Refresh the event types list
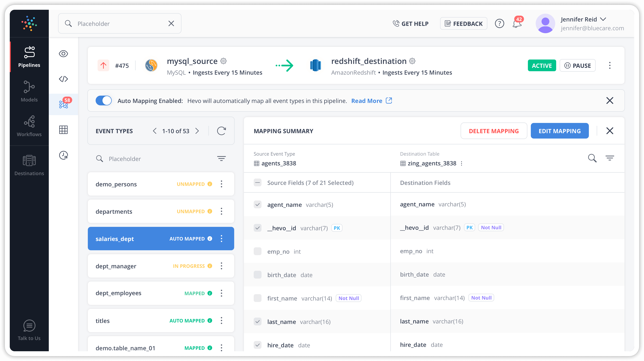The width and height of the screenshot is (644, 361). (221, 131)
